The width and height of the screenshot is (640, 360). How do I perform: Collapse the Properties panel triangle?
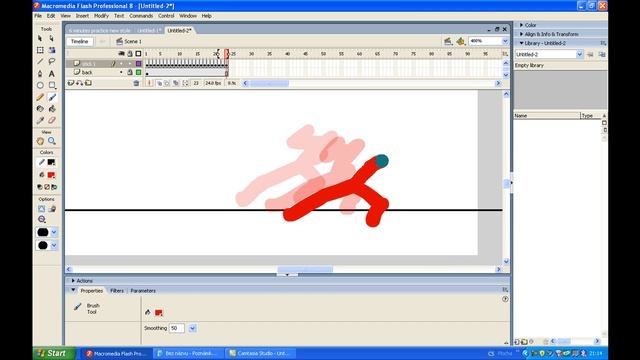click(x=73, y=290)
